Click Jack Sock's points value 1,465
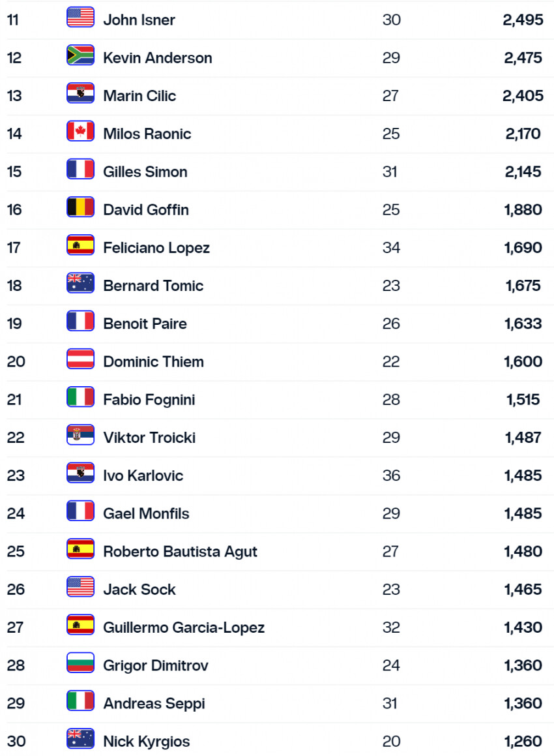This screenshot has width=554, height=756. click(x=523, y=590)
